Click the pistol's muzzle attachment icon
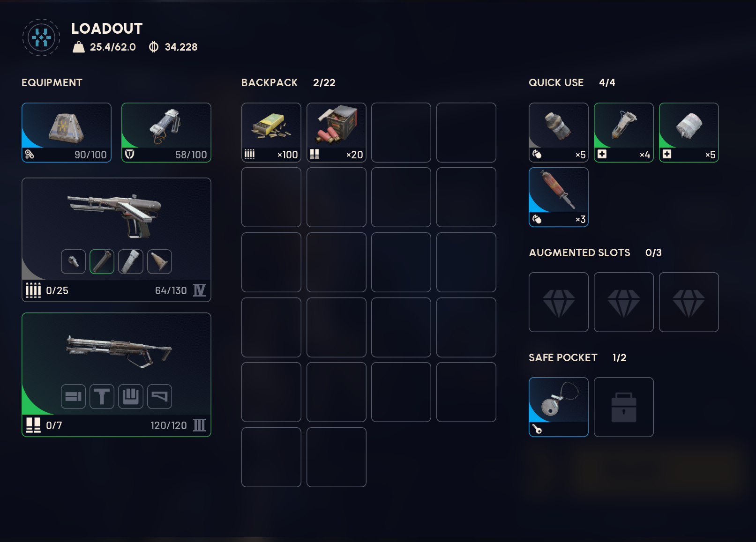 click(x=73, y=261)
